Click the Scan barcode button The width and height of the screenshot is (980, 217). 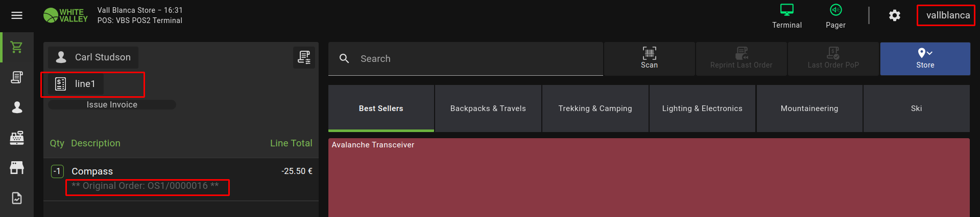point(649,58)
